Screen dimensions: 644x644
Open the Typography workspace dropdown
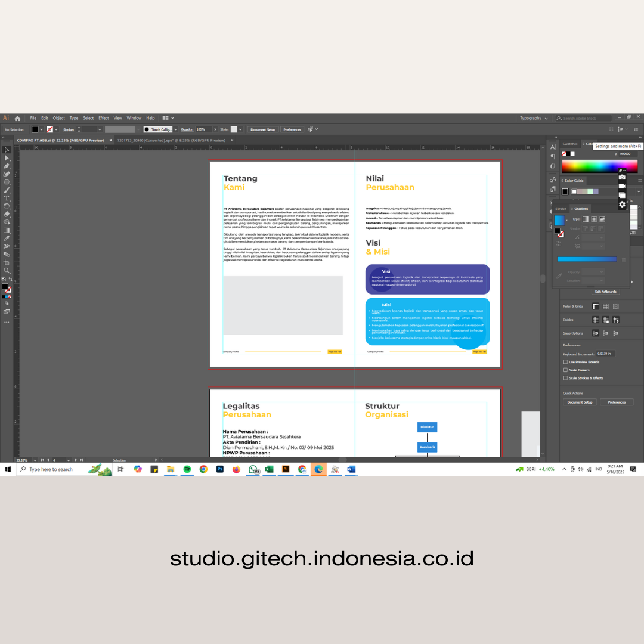(x=533, y=118)
